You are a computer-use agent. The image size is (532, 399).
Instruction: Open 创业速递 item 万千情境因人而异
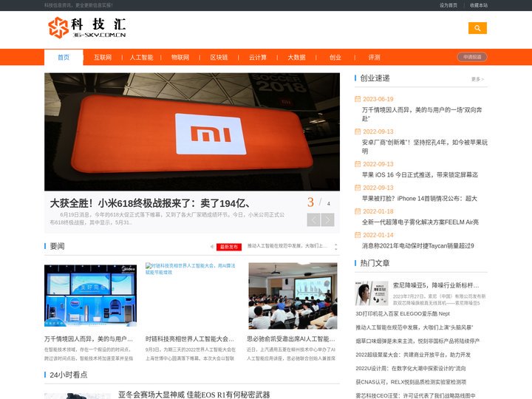pyautogui.click(x=422, y=114)
